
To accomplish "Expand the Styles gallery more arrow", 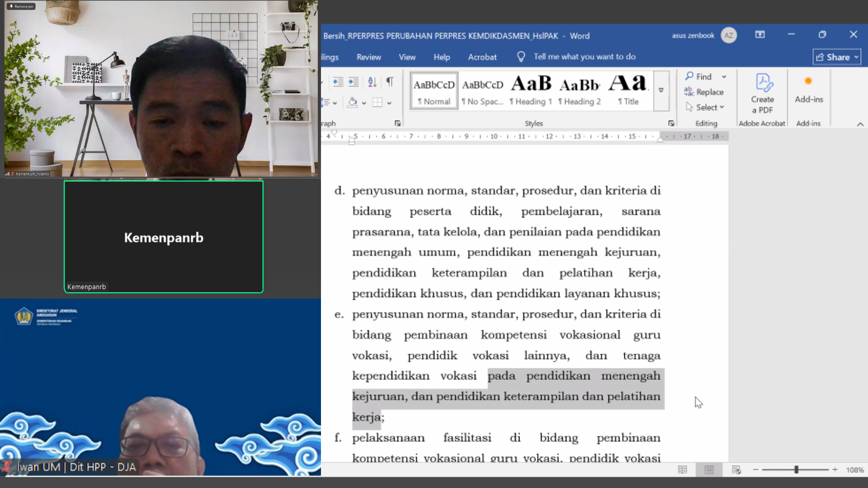I will click(x=661, y=91).
